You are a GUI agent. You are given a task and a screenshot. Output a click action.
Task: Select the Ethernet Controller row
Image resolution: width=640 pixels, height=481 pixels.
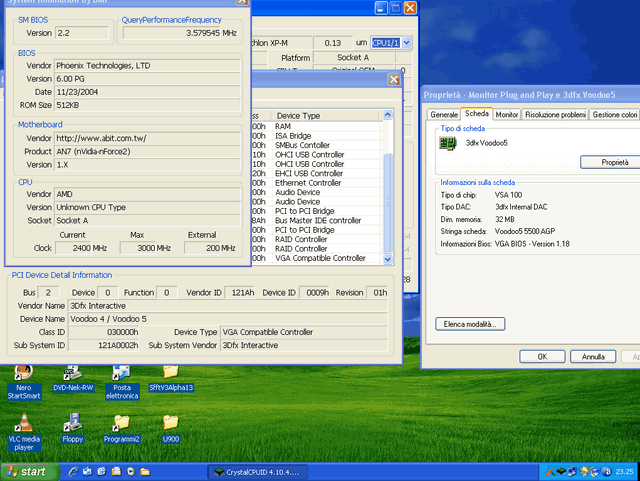(316, 183)
